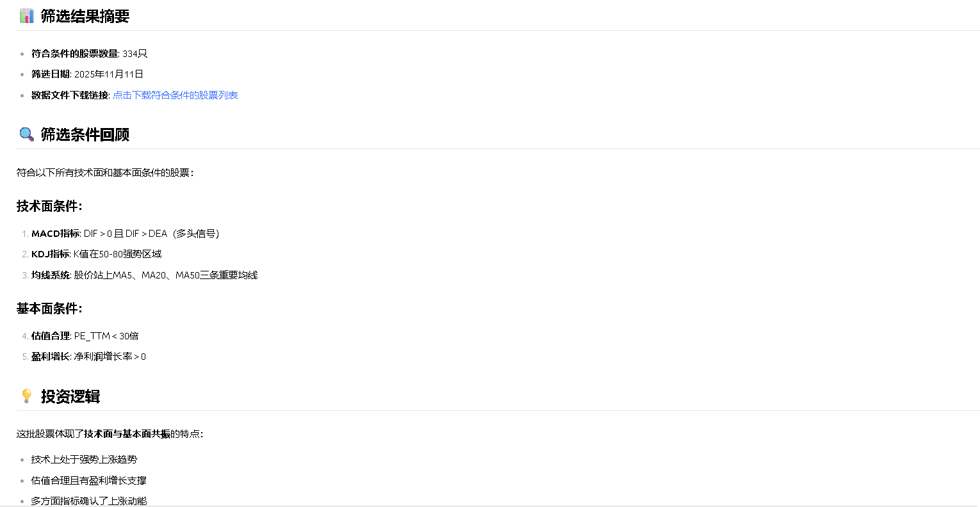
Task: Click the 筛选日期 2025年11月11日 line
Action: [87, 74]
